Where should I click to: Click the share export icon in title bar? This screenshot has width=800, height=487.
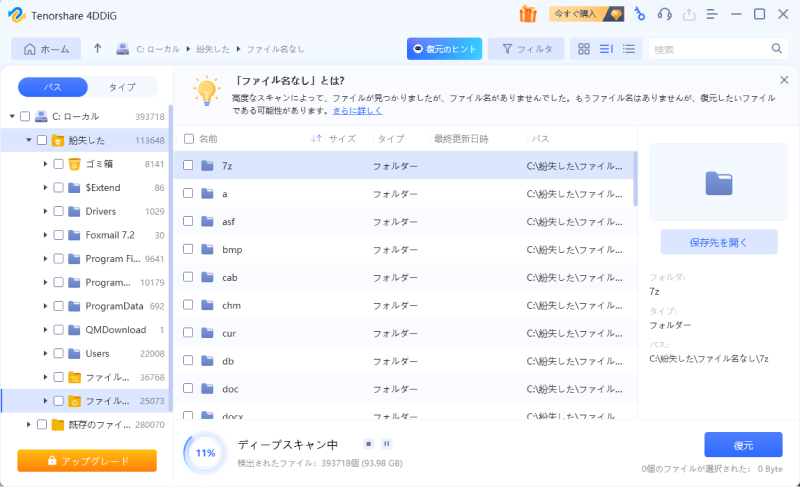[x=689, y=14]
